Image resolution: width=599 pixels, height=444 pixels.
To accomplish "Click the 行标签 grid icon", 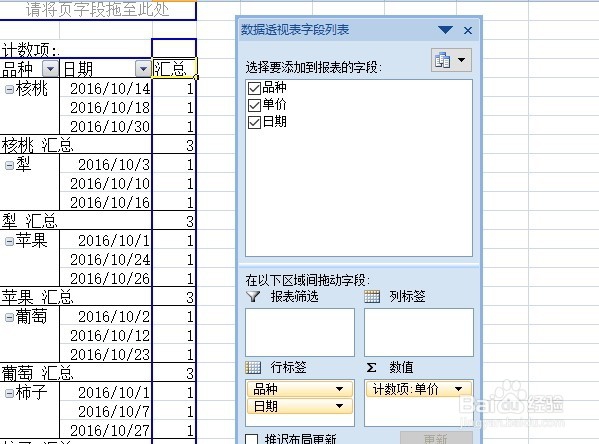I will 253,367.
